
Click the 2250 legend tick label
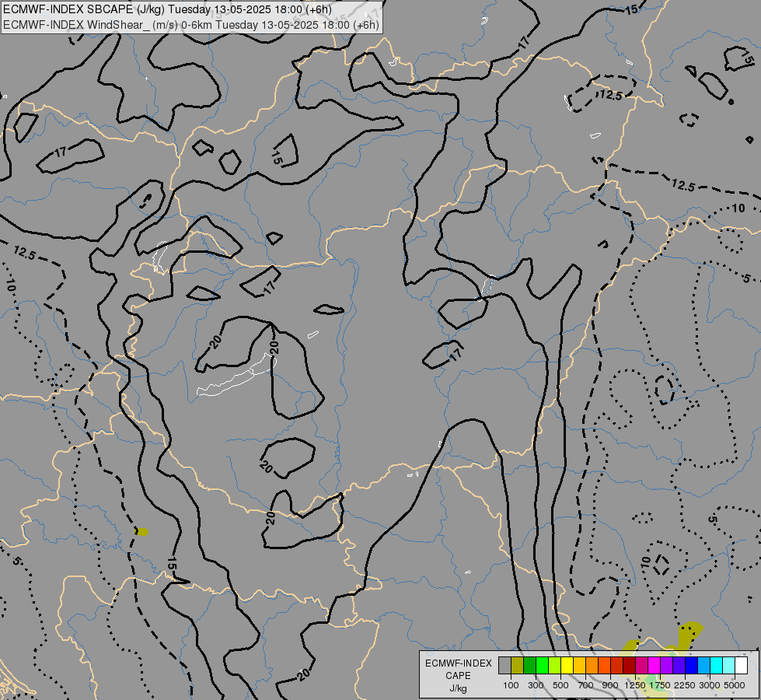coord(686,685)
